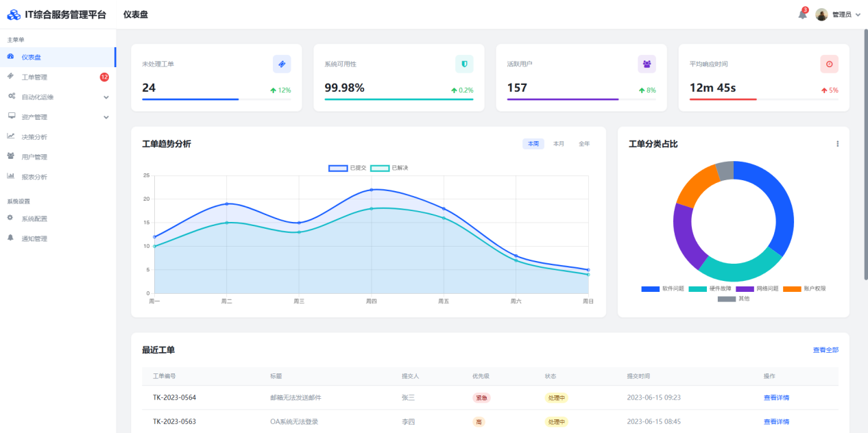Screen dimensions: 868x433
Task: Click the admin avatar picture
Action: point(821,14)
